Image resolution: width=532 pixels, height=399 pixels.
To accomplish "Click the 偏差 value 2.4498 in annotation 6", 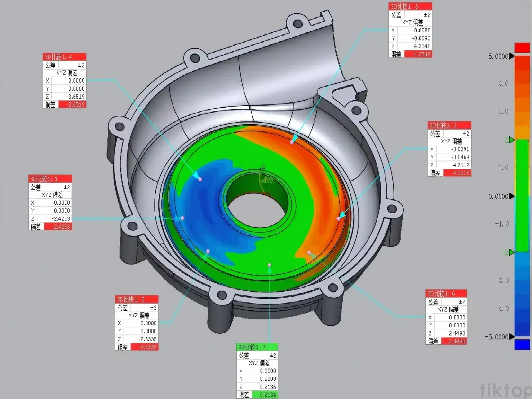I will point(454,341).
